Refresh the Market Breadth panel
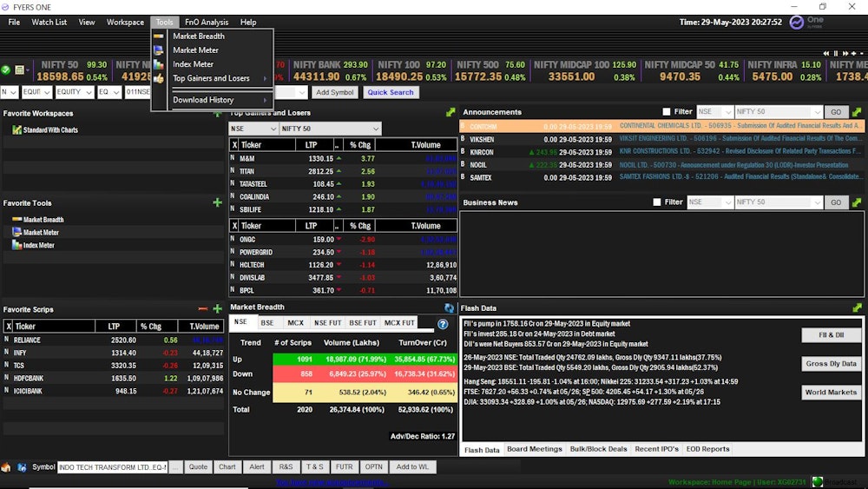868x489 pixels. [449, 307]
